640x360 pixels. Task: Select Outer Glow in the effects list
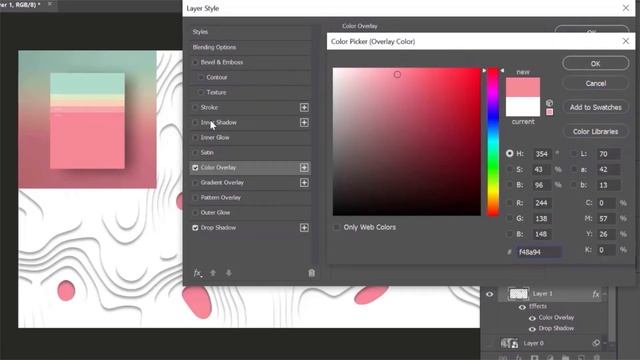(x=216, y=213)
